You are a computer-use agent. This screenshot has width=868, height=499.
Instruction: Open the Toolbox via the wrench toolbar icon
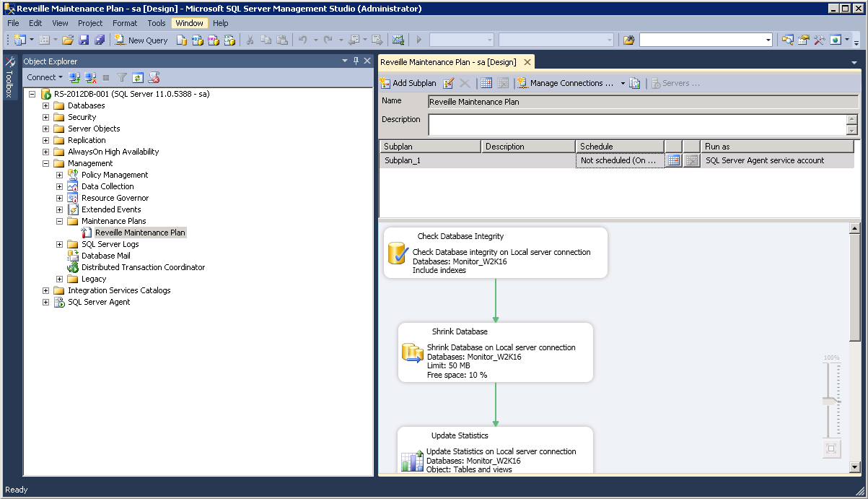pos(819,40)
